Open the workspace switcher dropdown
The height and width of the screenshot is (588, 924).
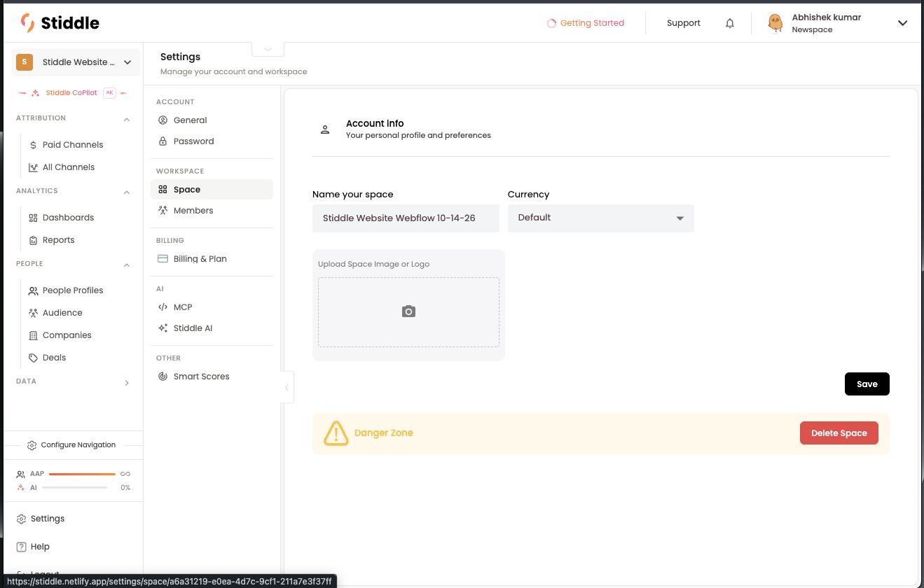(76, 62)
